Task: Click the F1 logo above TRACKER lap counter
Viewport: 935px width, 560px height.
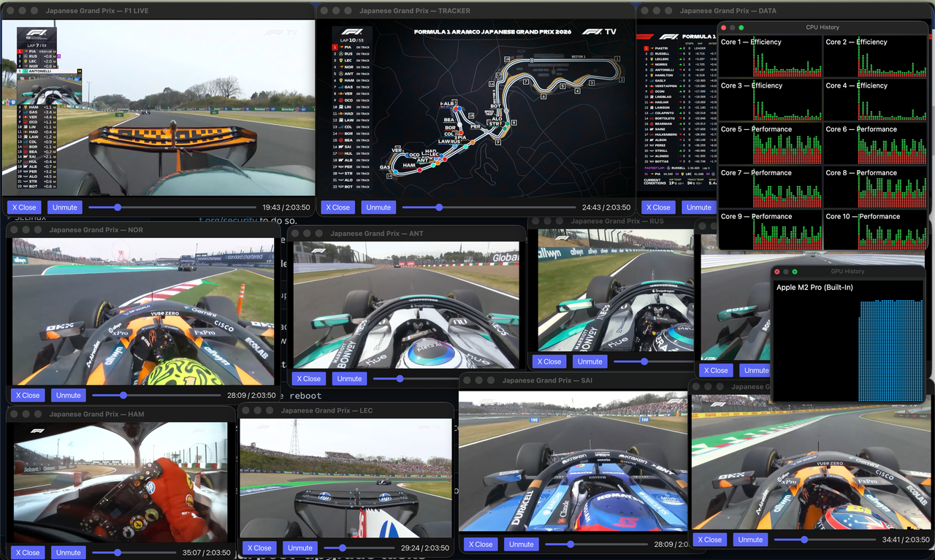Action: click(x=351, y=32)
